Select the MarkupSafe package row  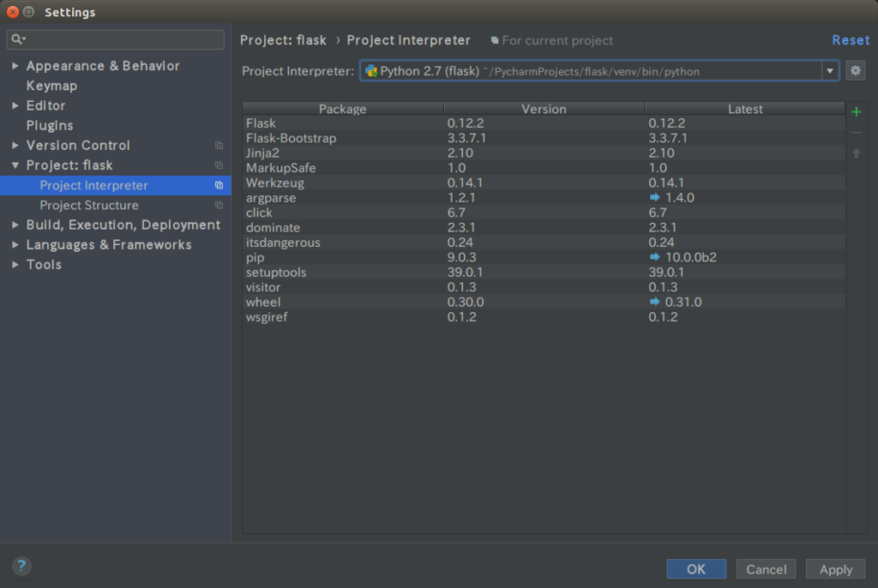[544, 167]
